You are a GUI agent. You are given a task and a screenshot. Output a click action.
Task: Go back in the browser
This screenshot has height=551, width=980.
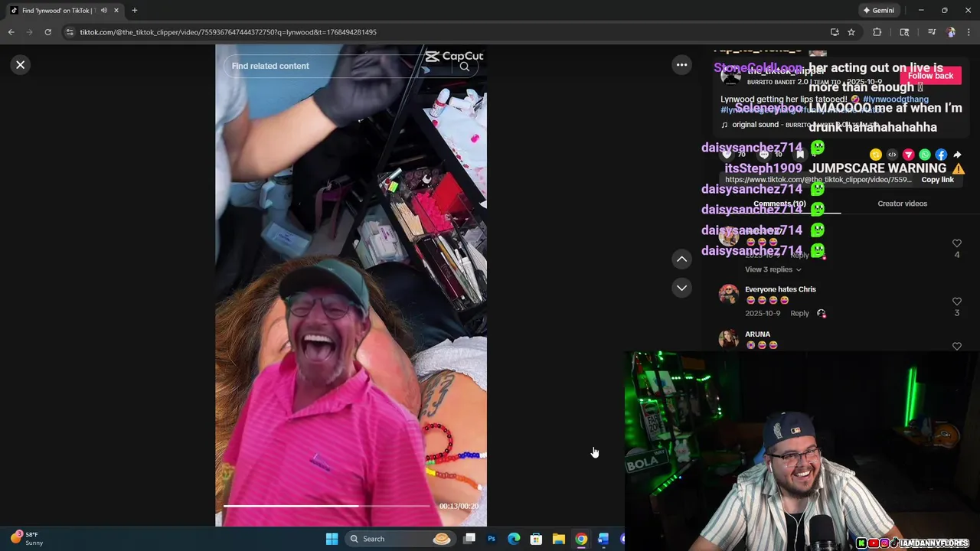click(11, 32)
